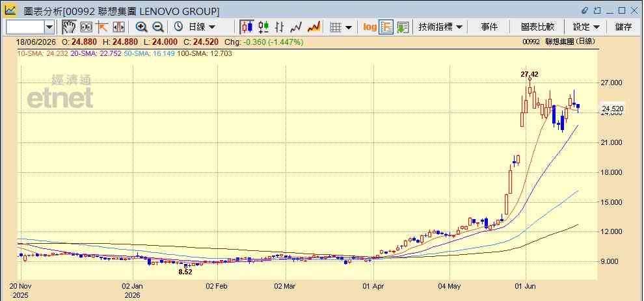Open the 技術指標 menu
The height and width of the screenshot is (301, 644).
click(440, 27)
